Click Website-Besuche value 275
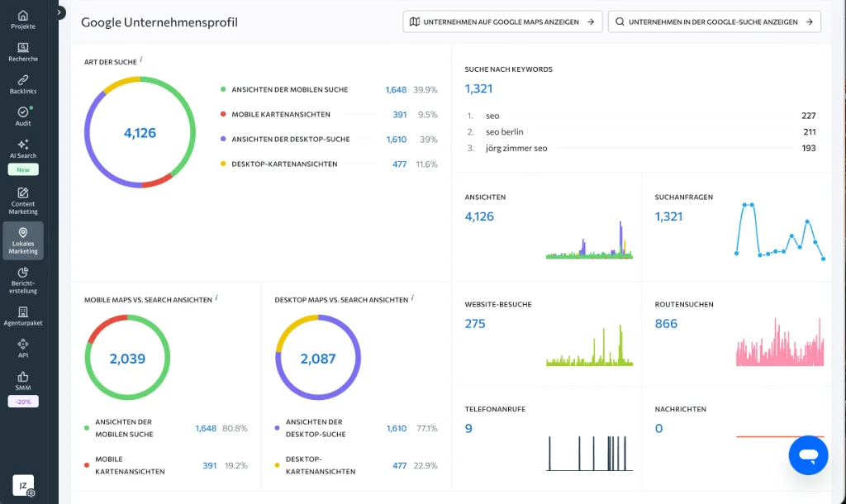Image resolution: width=846 pixels, height=504 pixels. tap(475, 324)
